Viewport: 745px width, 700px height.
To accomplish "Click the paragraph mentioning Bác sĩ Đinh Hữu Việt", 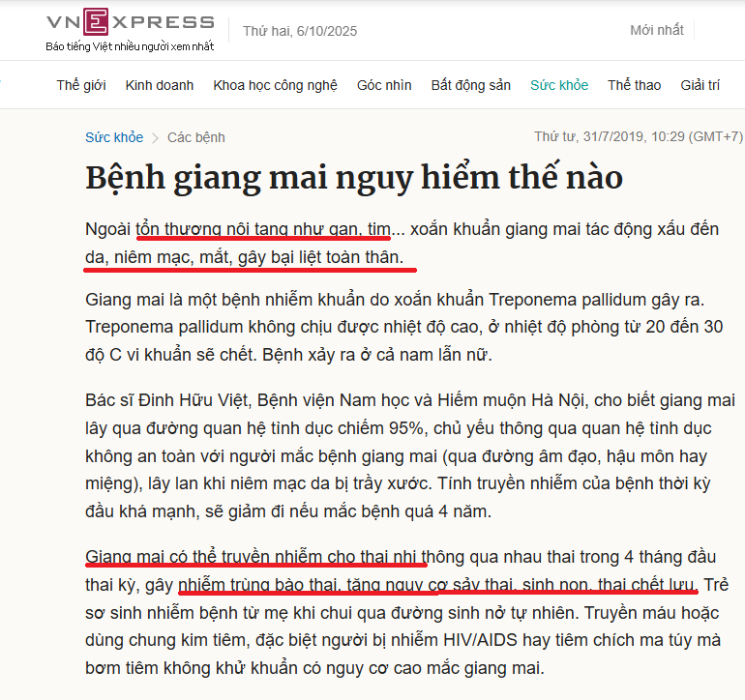I will click(x=410, y=456).
